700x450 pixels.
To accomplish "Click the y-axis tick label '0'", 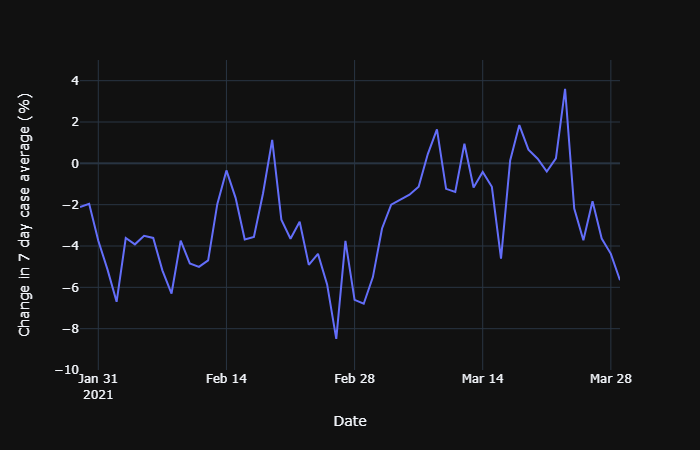I will point(75,163).
